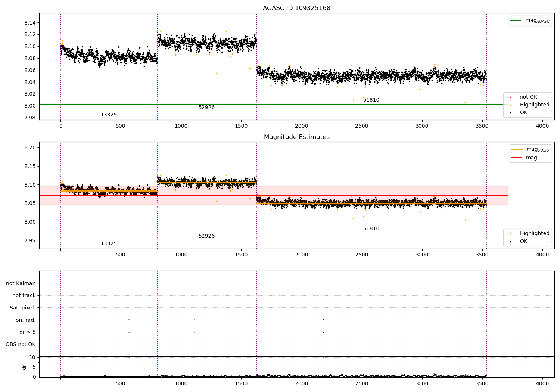
Task: Click obsid label 13325 in the AGASC plot
Action: click(x=109, y=115)
